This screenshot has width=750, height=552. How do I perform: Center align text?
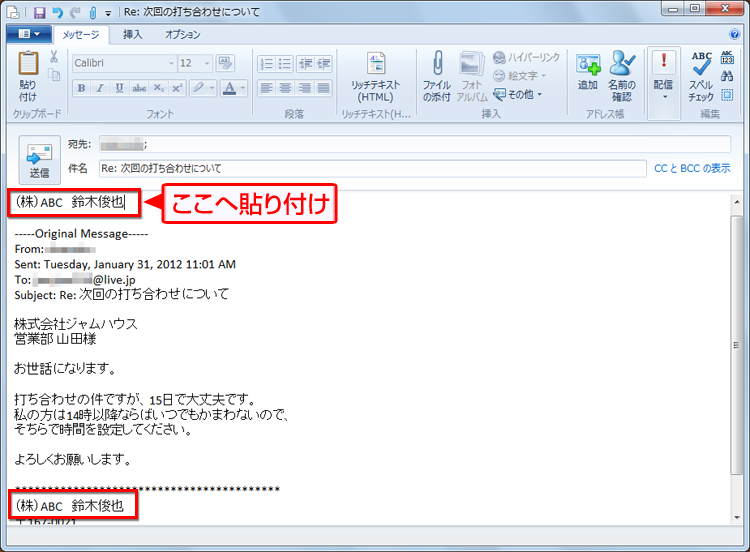[285, 88]
